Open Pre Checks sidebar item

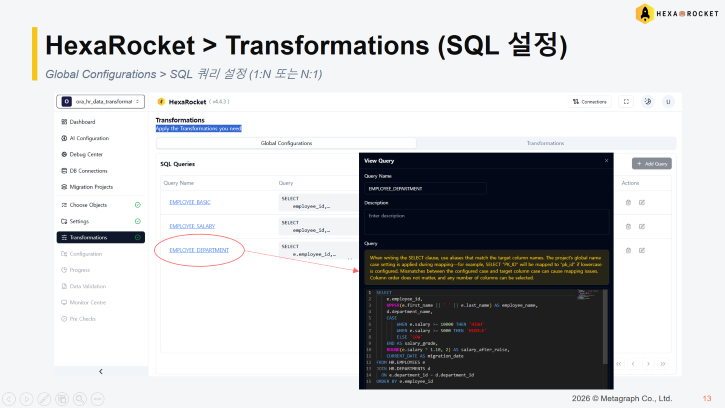pos(82,319)
